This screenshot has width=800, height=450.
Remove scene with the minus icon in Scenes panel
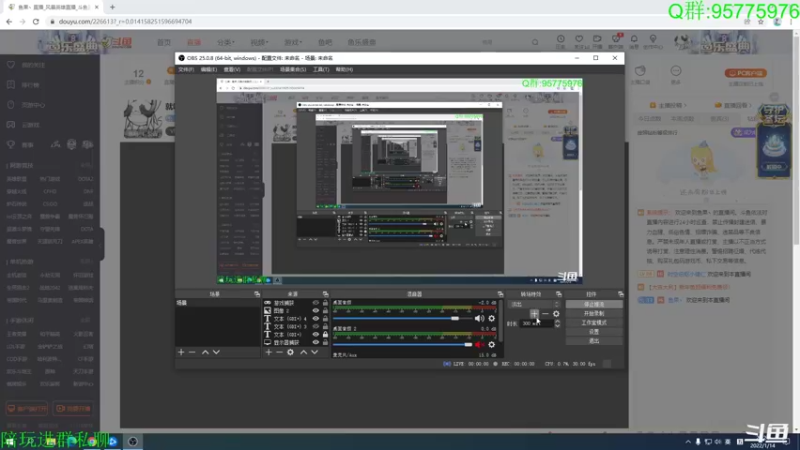click(192, 352)
